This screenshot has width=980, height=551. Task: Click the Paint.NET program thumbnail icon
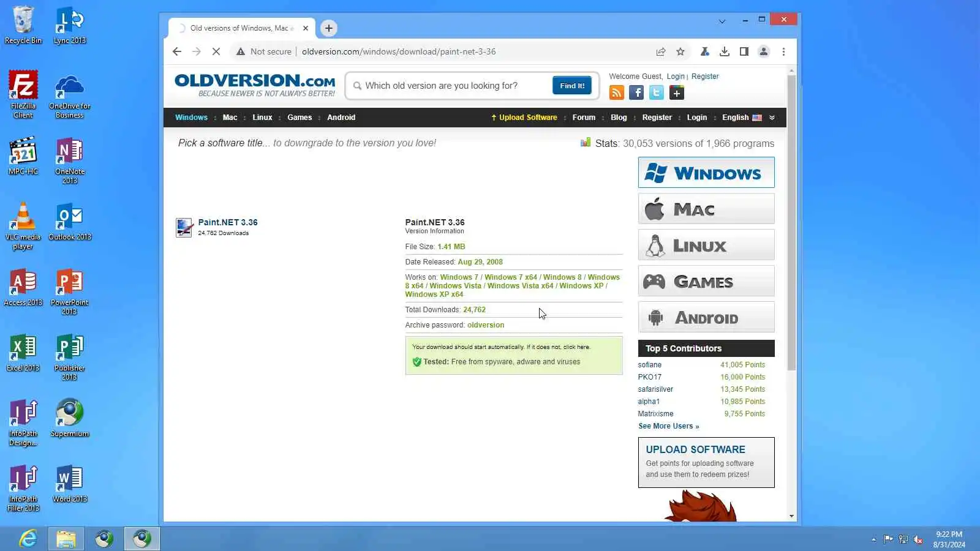[x=184, y=227]
